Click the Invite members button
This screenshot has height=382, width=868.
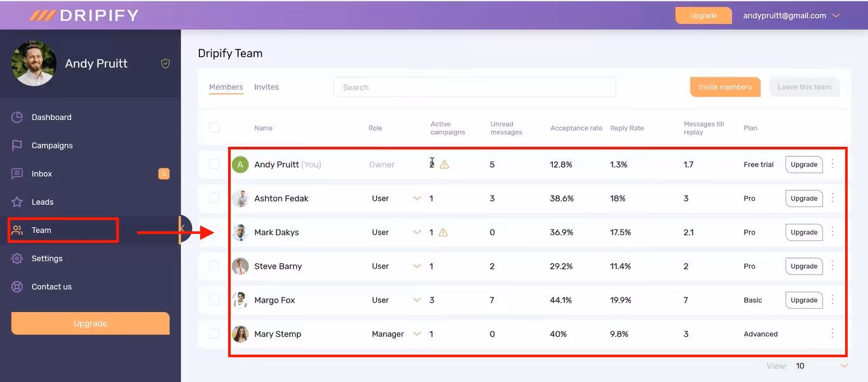(x=725, y=86)
